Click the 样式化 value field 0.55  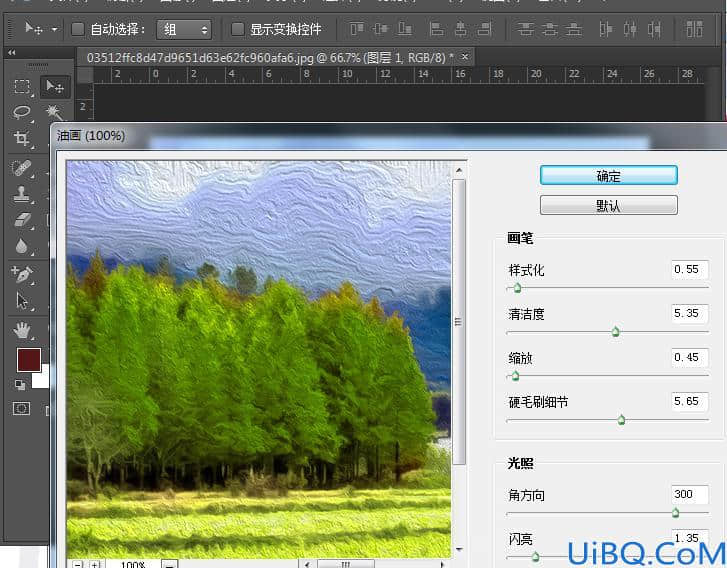(689, 269)
